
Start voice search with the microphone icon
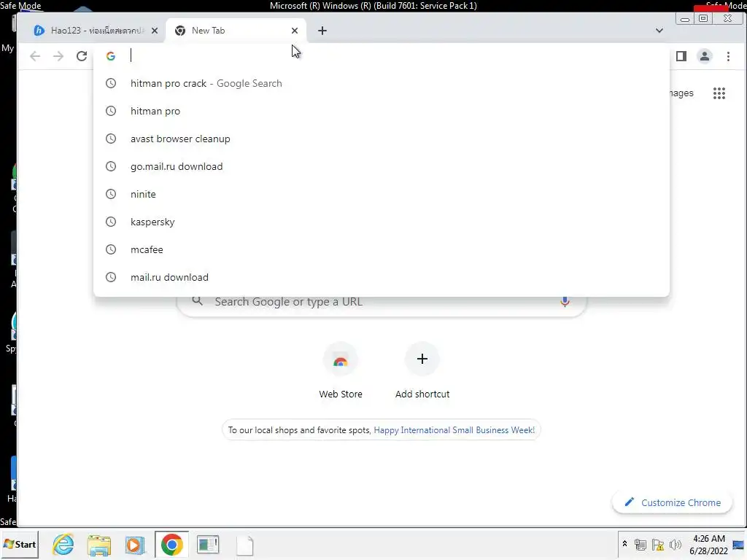[565, 301]
